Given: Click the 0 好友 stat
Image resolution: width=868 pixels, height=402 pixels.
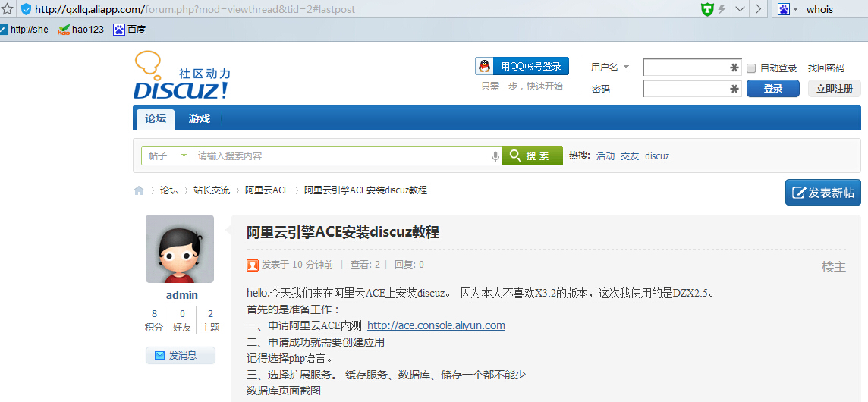Looking at the screenshot, I should [x=182, y=321].
